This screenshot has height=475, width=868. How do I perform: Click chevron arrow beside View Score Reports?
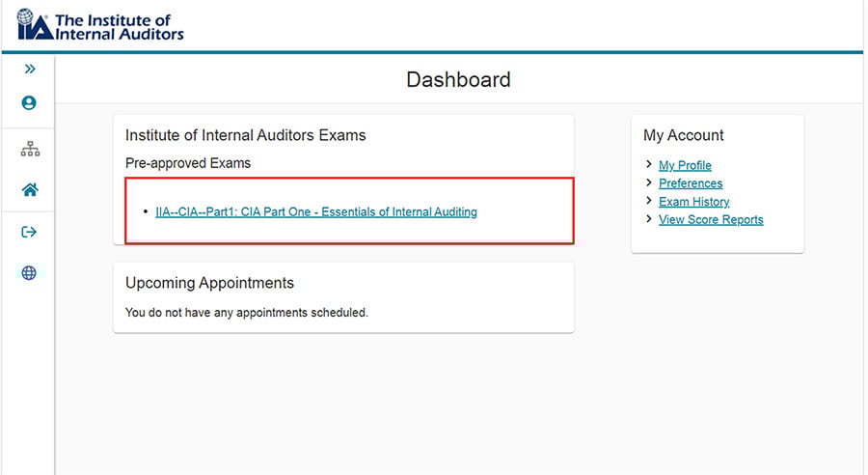[x=649, y=219]
